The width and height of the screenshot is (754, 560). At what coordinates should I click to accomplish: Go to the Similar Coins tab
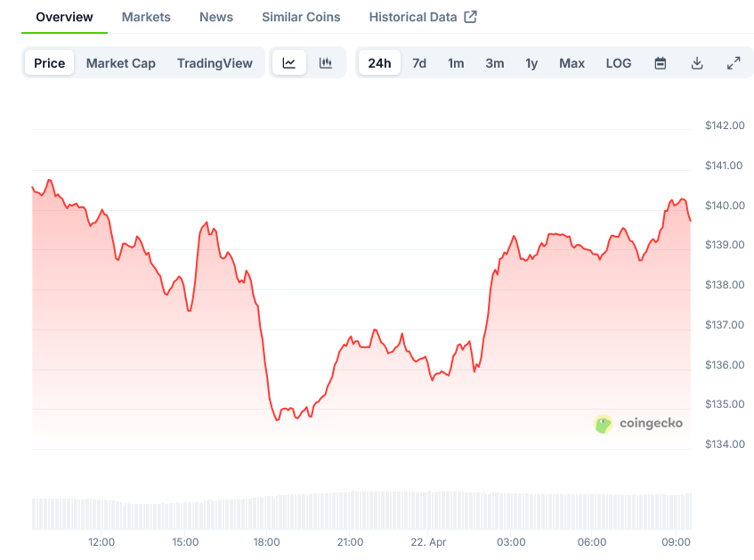301,17
